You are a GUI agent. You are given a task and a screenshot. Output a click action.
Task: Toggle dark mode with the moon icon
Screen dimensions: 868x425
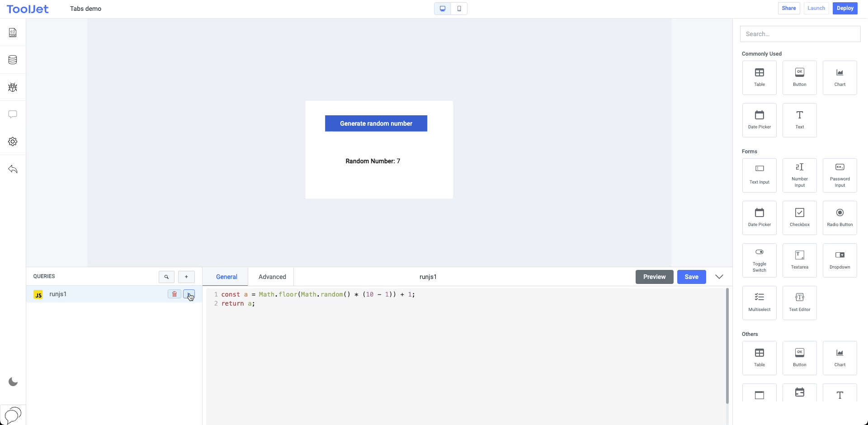click(13, 382)
